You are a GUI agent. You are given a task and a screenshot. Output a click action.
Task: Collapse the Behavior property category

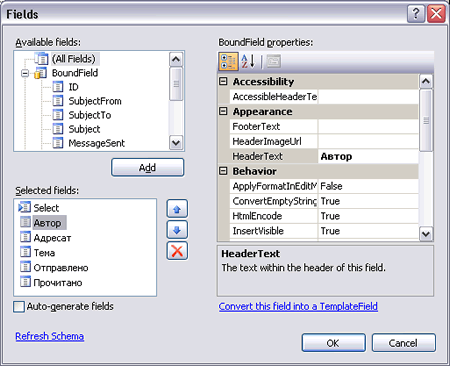point(223,171)
